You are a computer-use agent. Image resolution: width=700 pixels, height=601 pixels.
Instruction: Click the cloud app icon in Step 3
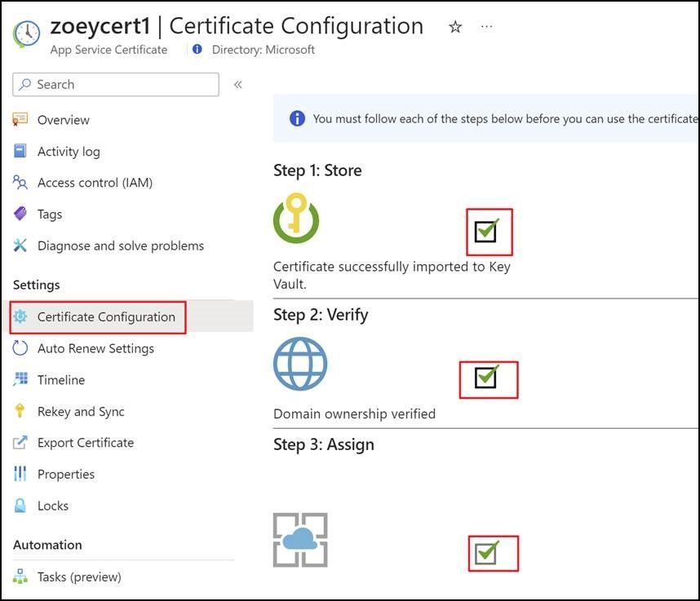[300, 540]
